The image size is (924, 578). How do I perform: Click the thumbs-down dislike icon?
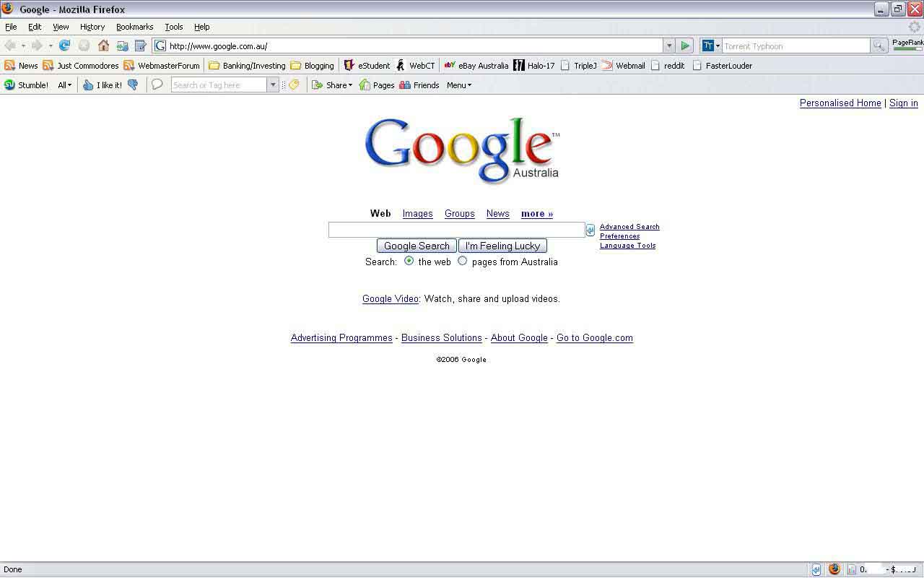tap(133, 85)
